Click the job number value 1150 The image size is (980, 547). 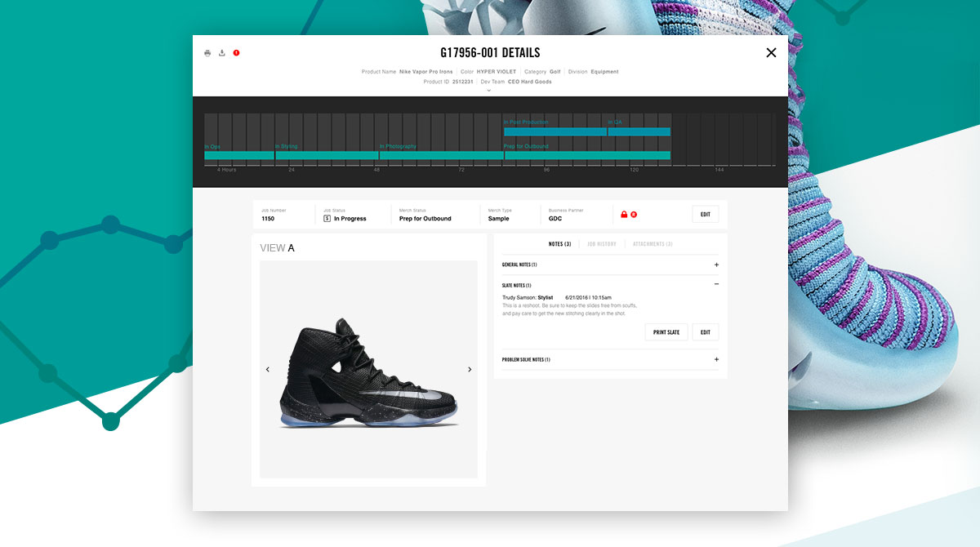268,219
